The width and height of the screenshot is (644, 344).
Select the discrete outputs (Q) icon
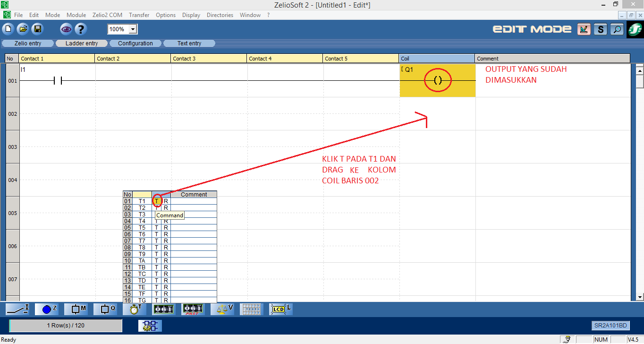(105, 310)
